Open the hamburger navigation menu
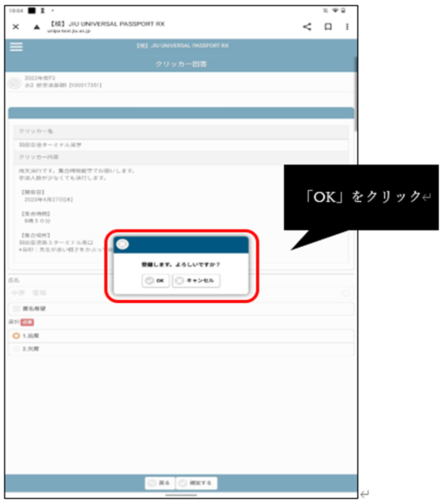 pos(16,47)
